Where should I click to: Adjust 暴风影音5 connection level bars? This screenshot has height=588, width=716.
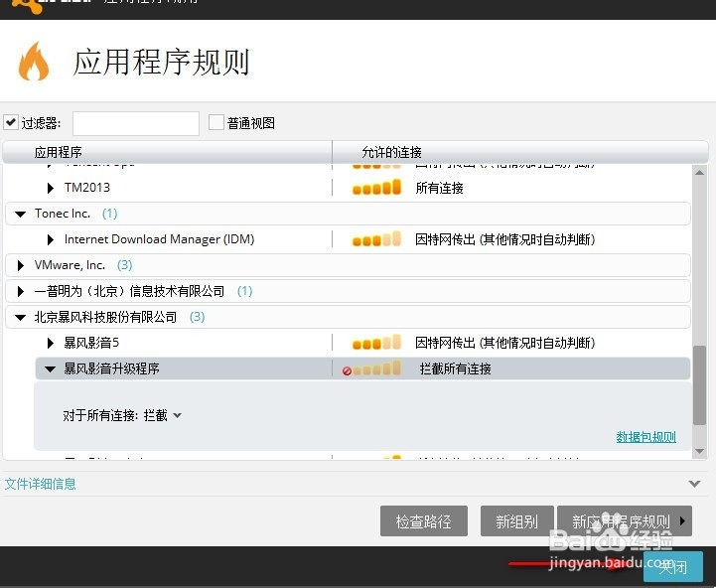376,343
